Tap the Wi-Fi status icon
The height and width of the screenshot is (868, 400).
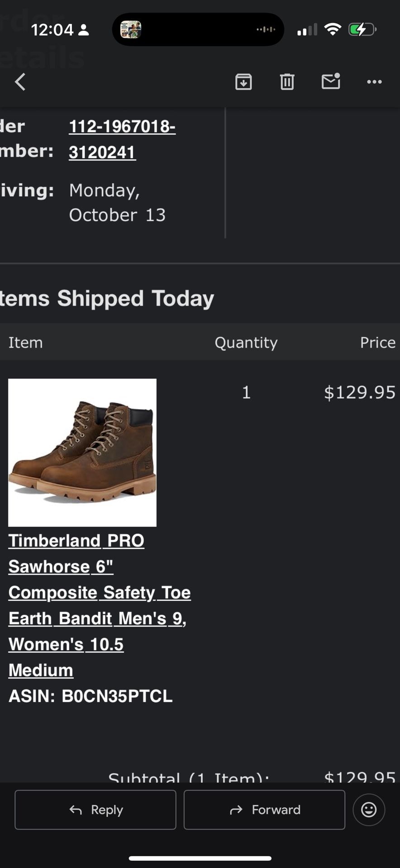pyautogui.click(x=333, y=30)
